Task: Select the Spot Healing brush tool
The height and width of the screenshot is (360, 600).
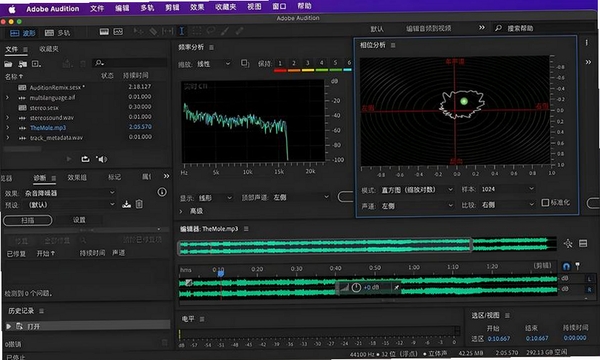Action: point(240,31)
